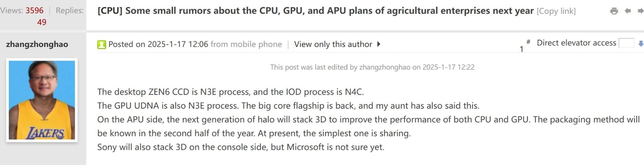
Task: Open zhangzhonghao's user profile name
Action: 37,44
